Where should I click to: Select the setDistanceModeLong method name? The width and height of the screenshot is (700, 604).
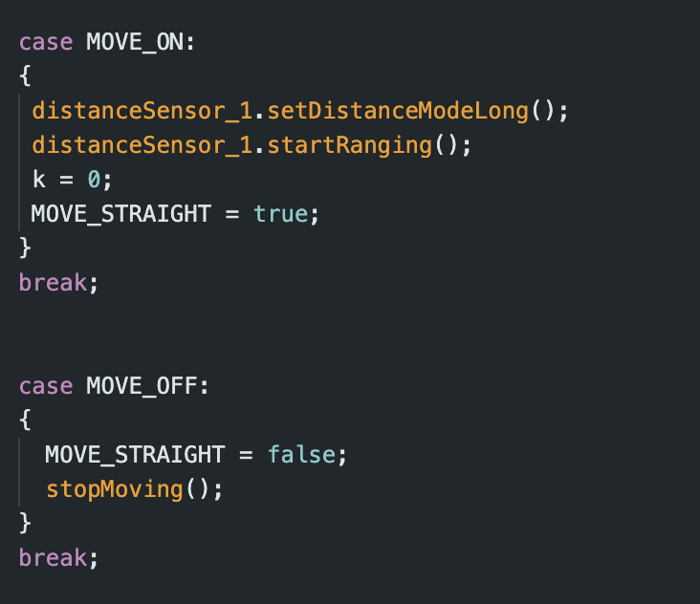tap(398, 110)
